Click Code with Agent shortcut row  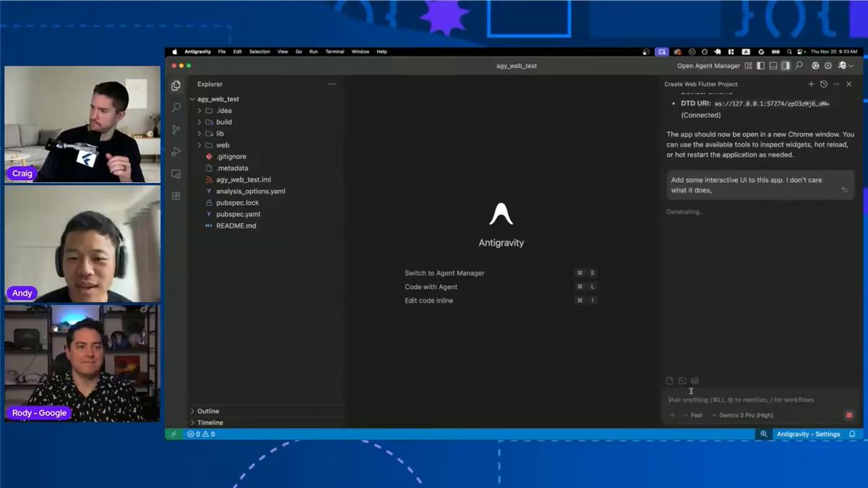pos(501,287)
